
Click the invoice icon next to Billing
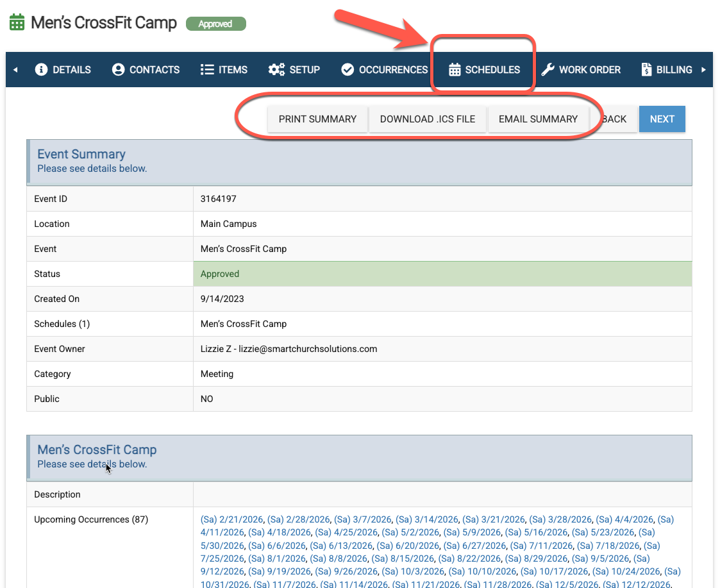pos(647,70)
